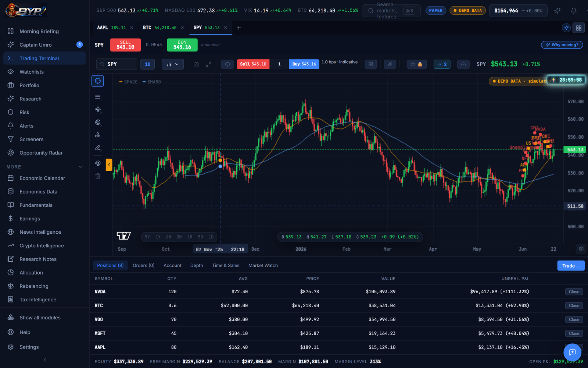
Task: Collapse the sidebar with bottom chevron
Action: [x=45, y=360]
